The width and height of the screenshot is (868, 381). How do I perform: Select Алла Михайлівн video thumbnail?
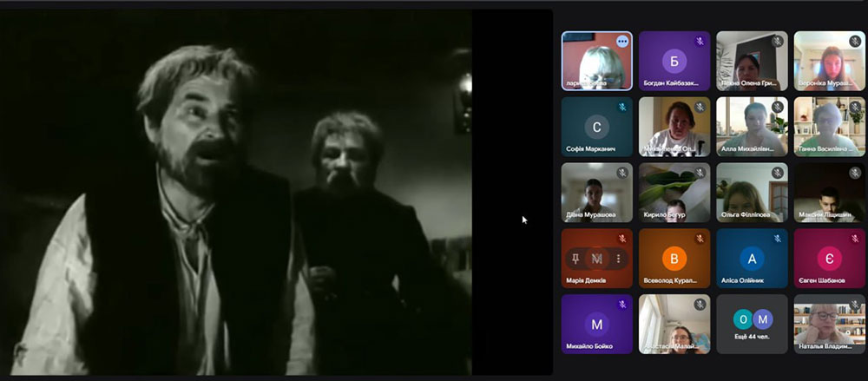coord(752,127)
